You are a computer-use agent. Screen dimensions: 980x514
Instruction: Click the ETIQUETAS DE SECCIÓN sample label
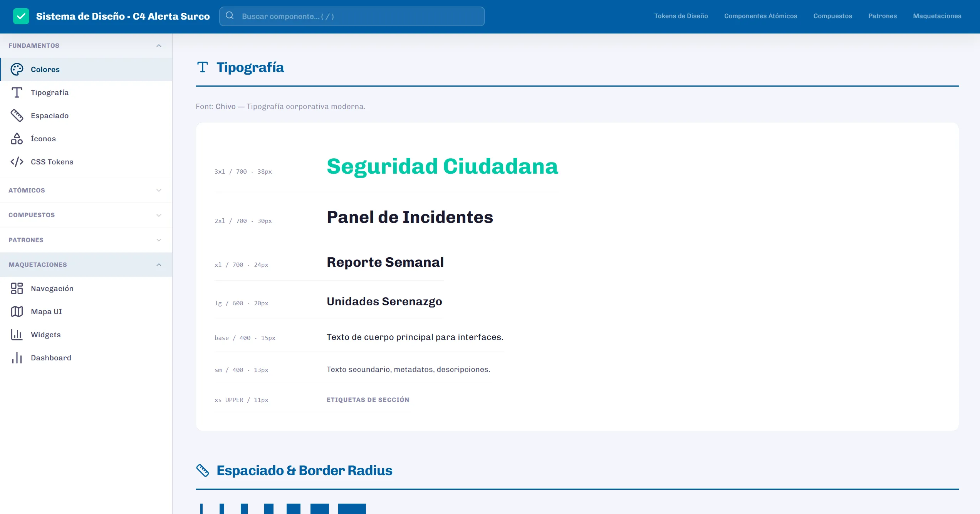click(368, 400)
